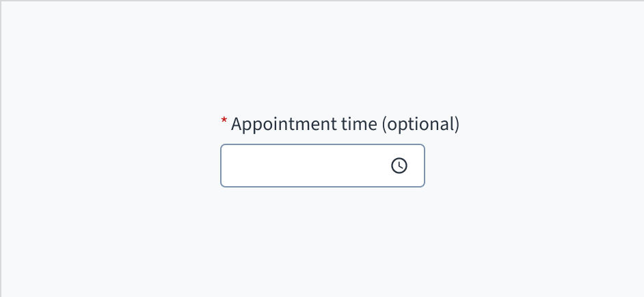Click the word "(optional)" in the label
The width and height of the screenshot is (644, 297).
420,124
